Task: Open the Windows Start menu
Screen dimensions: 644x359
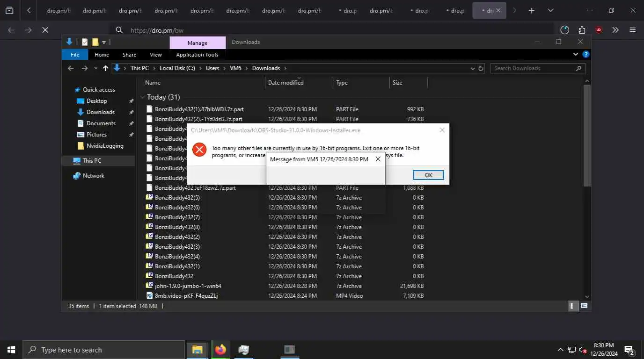Action: click(11, 350)
